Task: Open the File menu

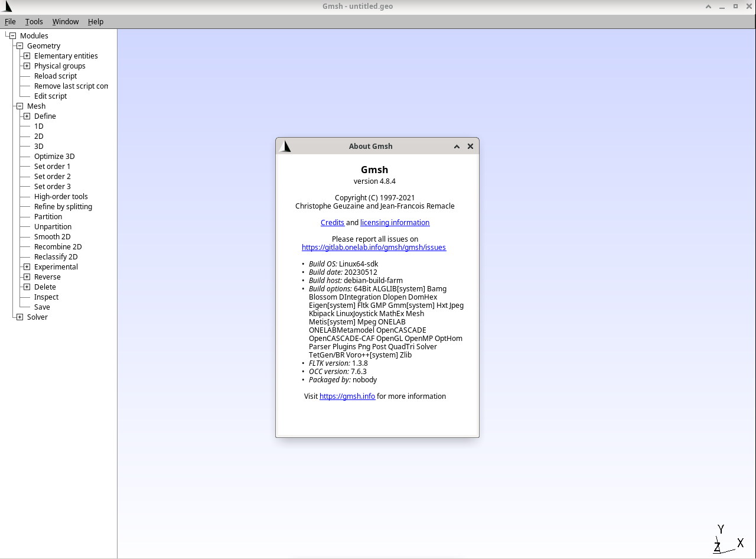Action: tap(10, 22)
